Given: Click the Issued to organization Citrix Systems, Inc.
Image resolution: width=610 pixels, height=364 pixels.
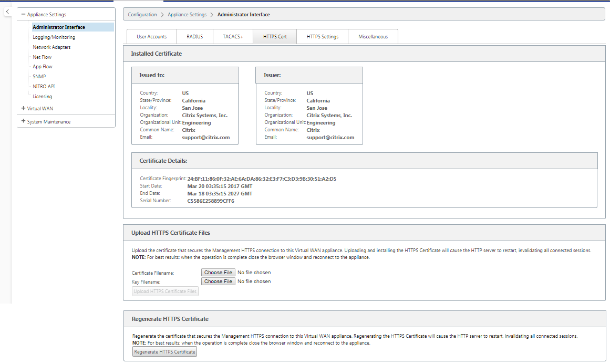Looking at the screenshot, I should point(204,116).
